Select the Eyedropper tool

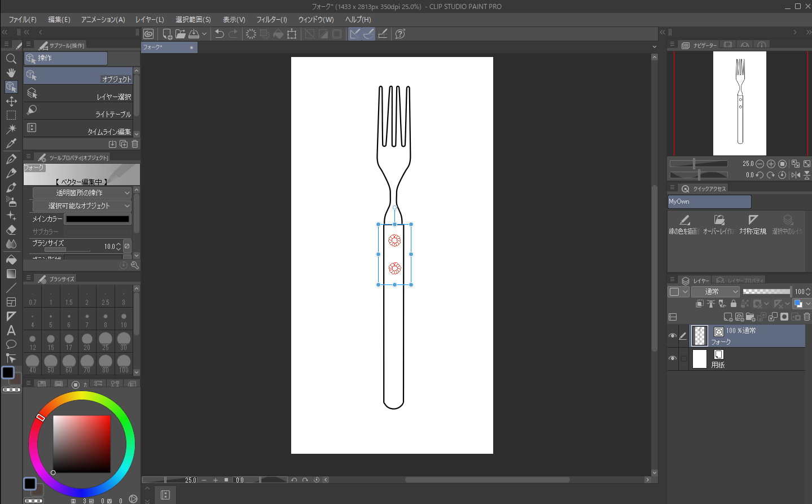pyautogui.click(x=11, y=143)
